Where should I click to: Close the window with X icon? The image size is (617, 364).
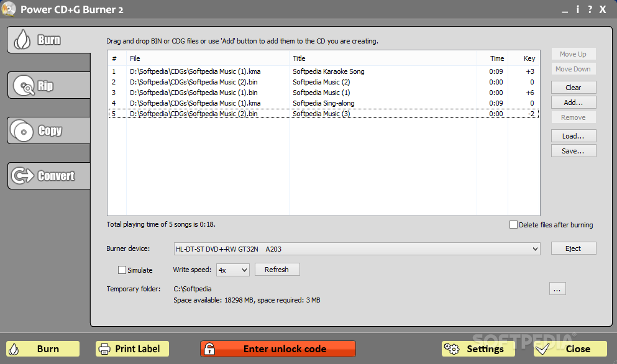603,9
